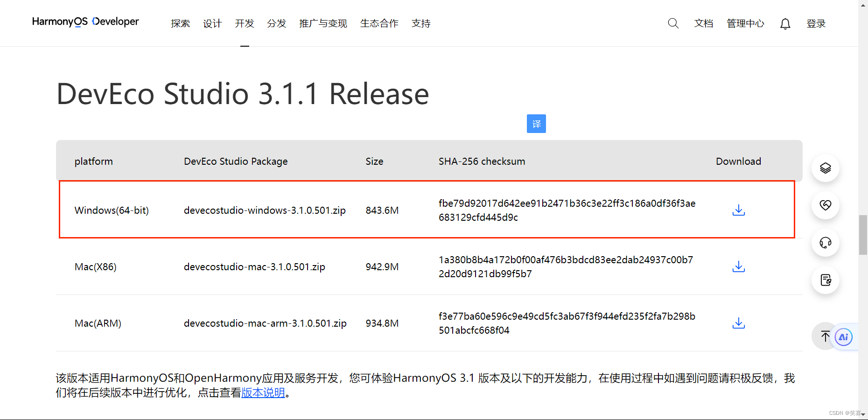
Task: Open the feedback survey icon on right side
Action: pos(825,280)
